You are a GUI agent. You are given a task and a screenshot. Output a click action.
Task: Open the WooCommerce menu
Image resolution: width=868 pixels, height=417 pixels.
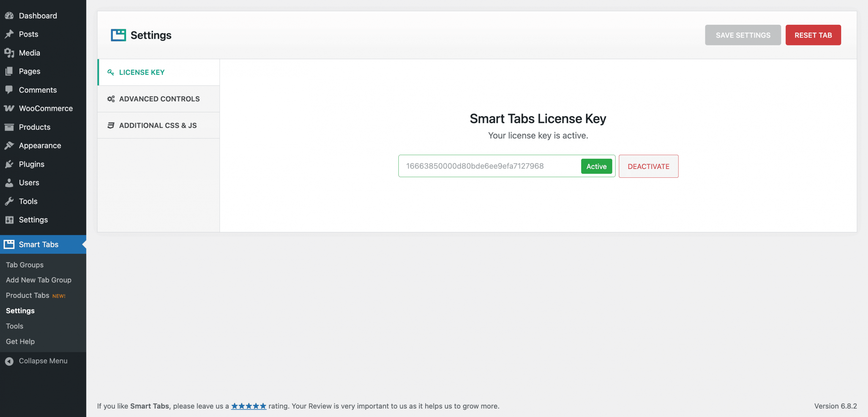pos(43,108)
